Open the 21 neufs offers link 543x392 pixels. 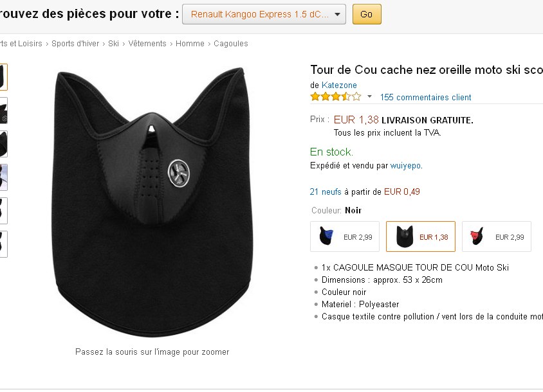point(326,192)
